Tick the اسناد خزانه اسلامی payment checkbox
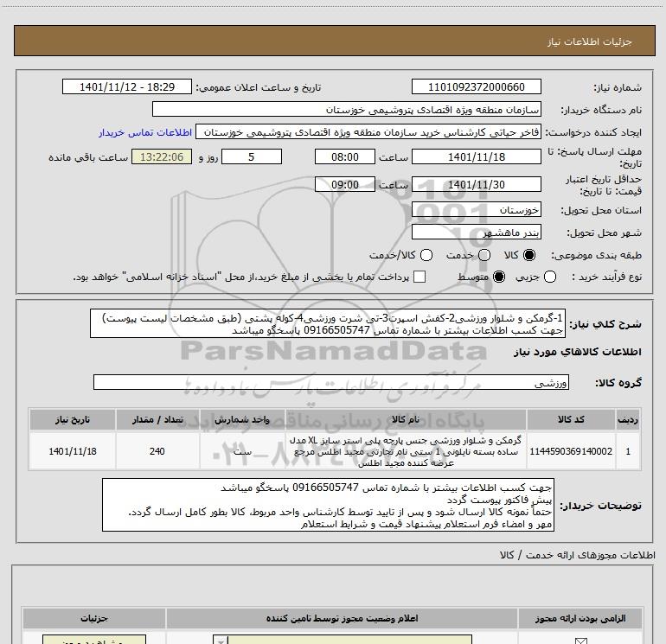 419,277
